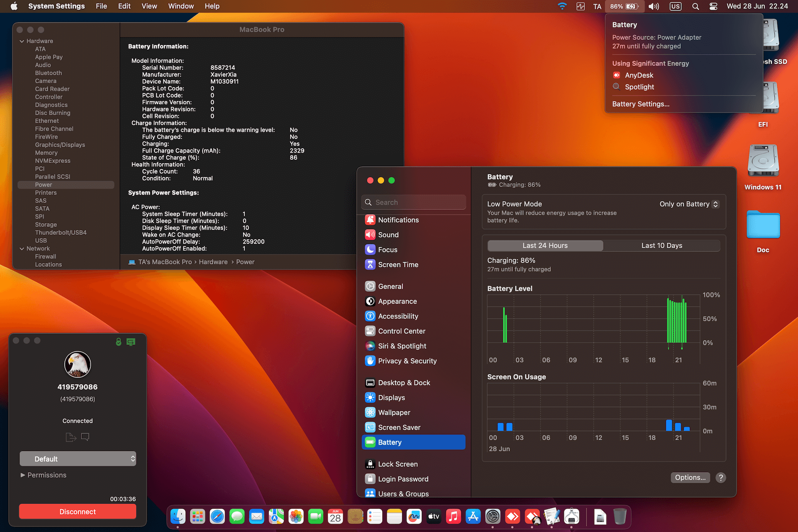Click the battery help question mark button
This screenshot has height=532, width=798.
pos(721,478)
